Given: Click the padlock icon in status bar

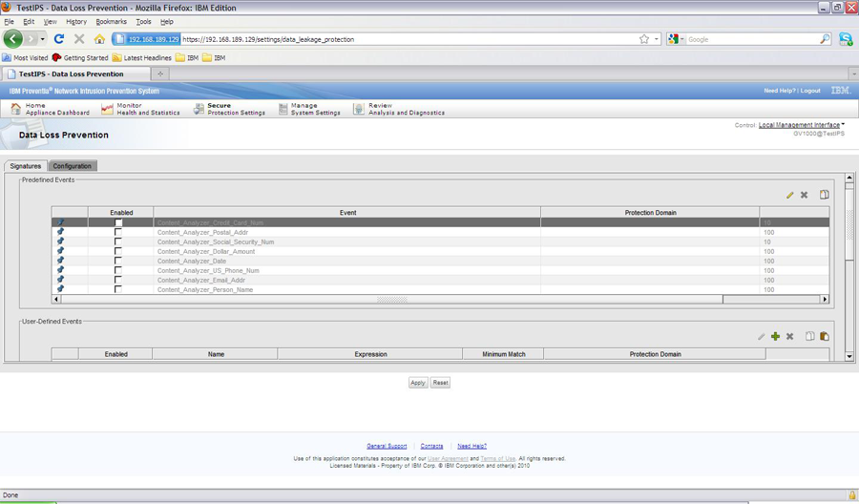Looking at the screenshot, I should [x=852, y=494].
